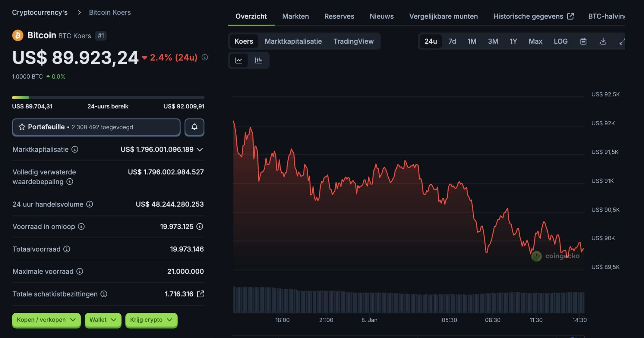The image size is (644, 338).
Task: Open the Kopen / verkopen dropdown
Action: click(x=46, y=320)
